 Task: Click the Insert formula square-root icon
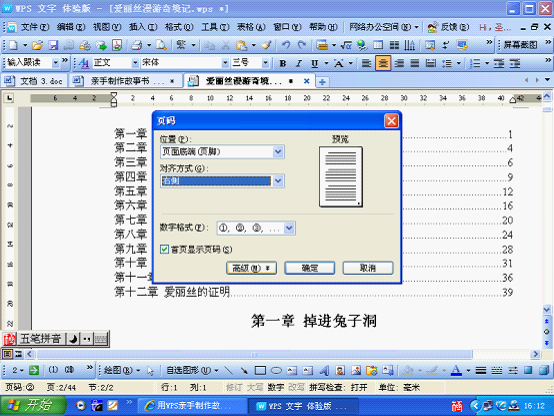tap(346, 45)
